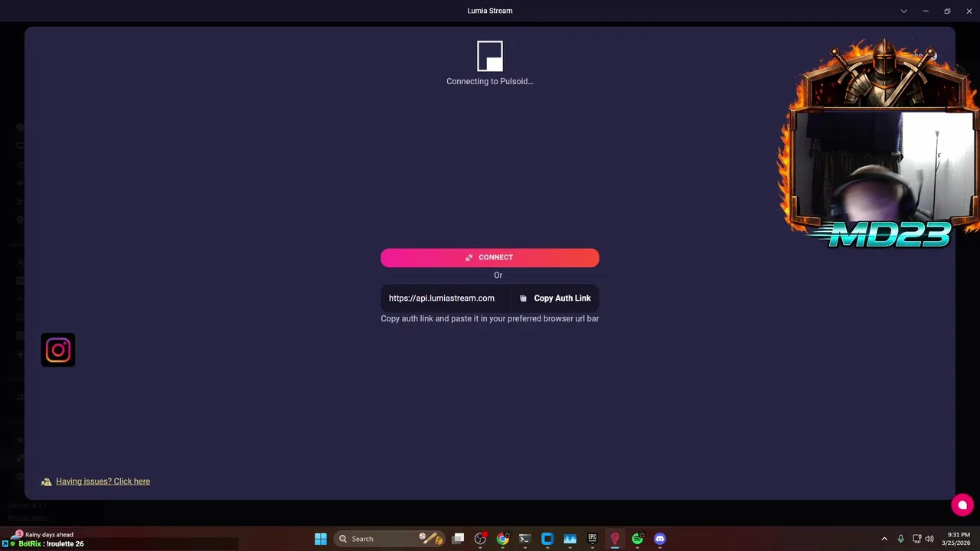Close the Lumia Stream window
980x551 pixels.
click(x=969, y=11)
